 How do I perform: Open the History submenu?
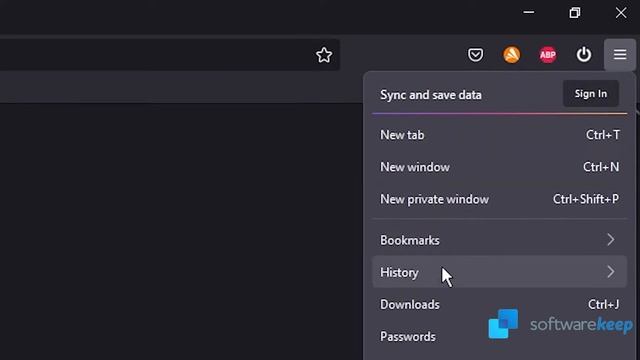point(500,272)
